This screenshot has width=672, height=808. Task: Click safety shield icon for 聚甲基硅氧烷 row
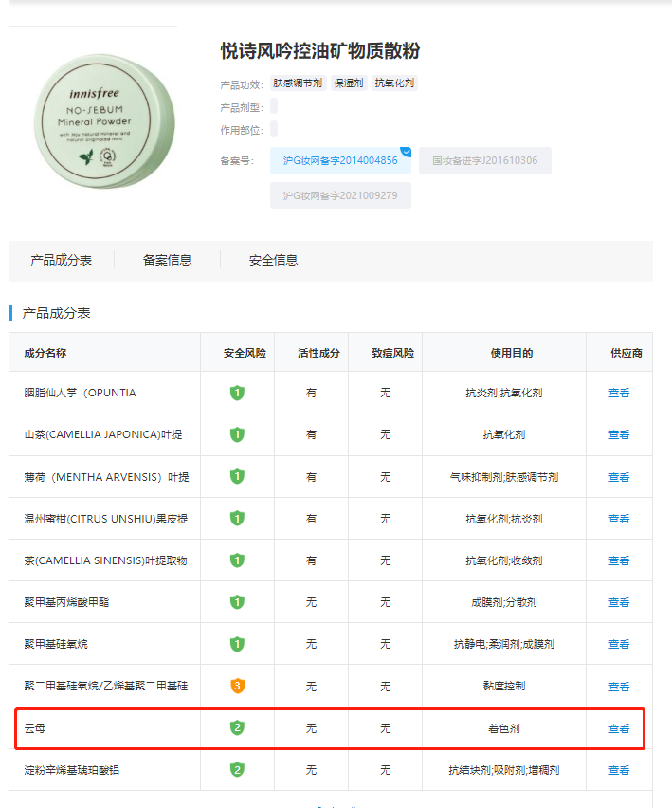coord(237,644)
